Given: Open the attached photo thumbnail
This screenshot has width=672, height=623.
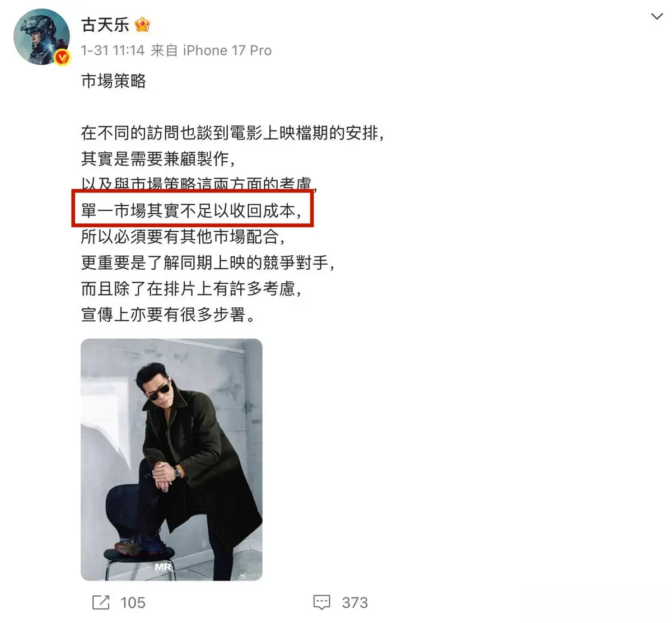Looking at the screenshot, I should [171, 460].
